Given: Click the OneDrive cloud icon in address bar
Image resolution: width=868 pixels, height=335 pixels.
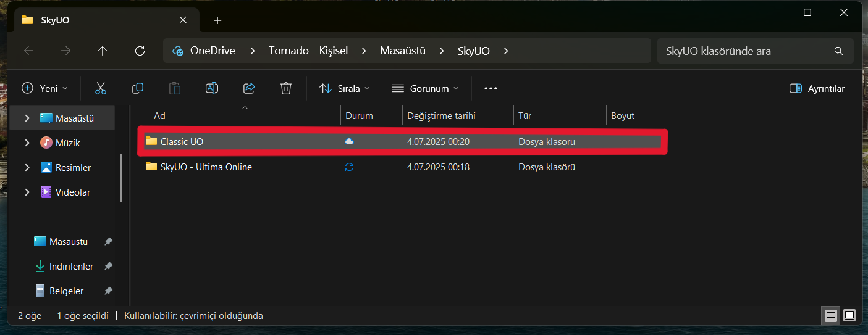Looking at the screenshot, I should click(178, 51).
